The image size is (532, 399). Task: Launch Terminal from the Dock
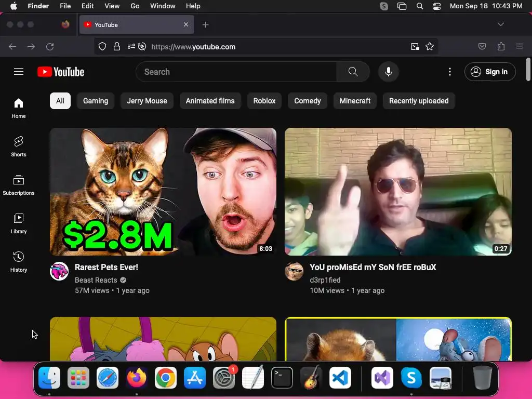(x=282, y=378)
